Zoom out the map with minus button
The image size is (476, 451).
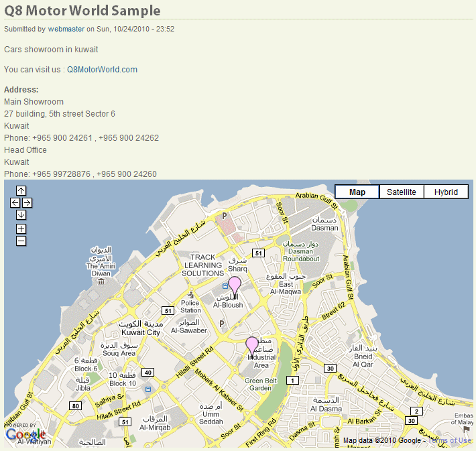[x=21, y=241]
